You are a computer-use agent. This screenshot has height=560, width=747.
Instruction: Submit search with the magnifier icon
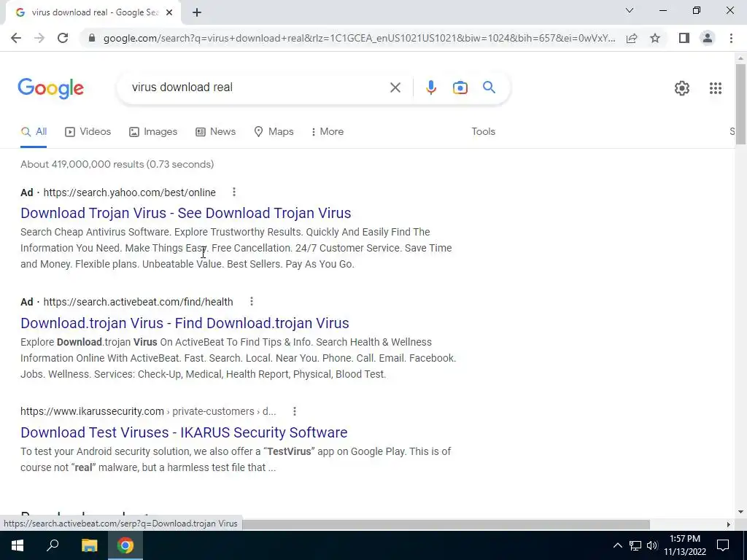[x=489, y=87]
